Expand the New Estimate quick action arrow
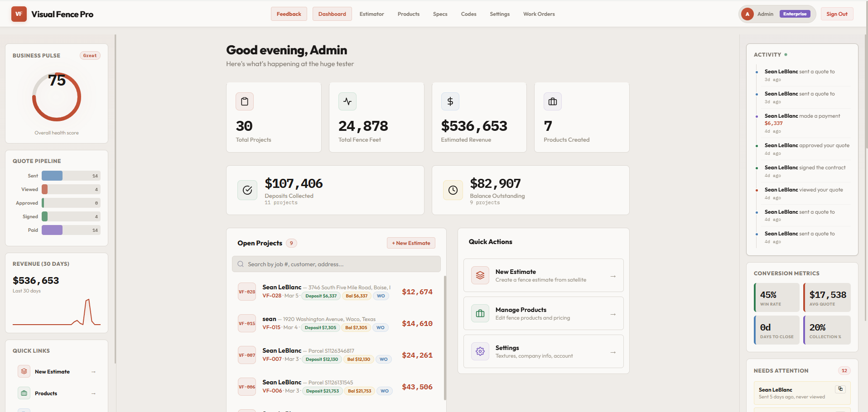Screen dimensions: 868x412 [612, 276]
